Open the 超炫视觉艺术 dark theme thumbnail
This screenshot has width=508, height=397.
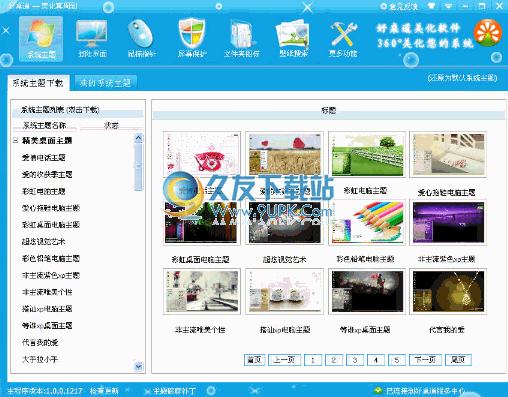(x=285, y=222)
